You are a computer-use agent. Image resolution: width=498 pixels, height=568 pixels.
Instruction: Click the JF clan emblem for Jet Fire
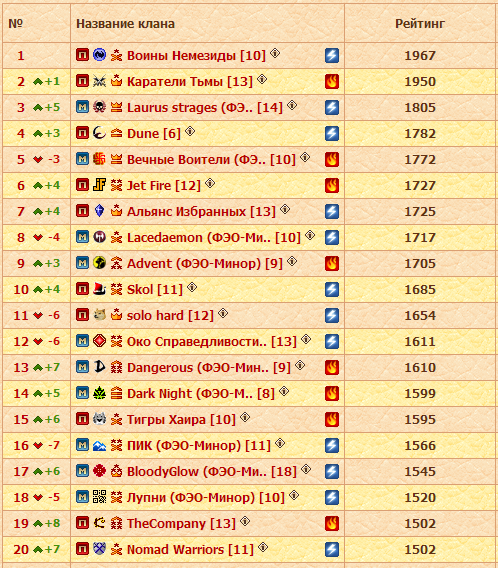99,185
